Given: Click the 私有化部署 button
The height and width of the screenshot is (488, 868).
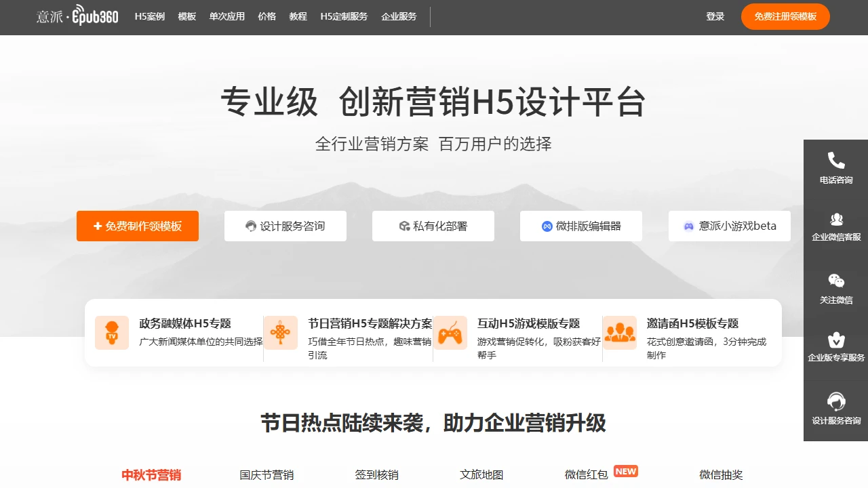Looking at the screenshot, I should pos(433,226).
